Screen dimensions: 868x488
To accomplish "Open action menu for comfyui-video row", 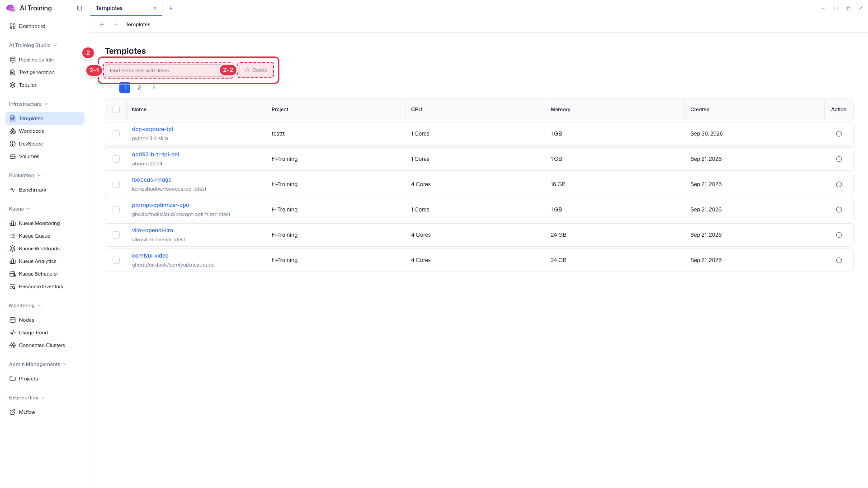I will point(839,260).
